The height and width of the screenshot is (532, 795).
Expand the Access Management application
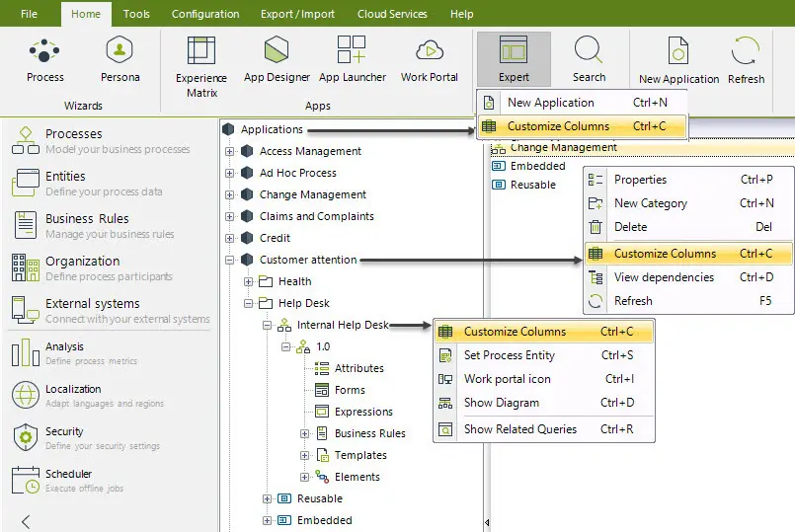pos(230,151)
